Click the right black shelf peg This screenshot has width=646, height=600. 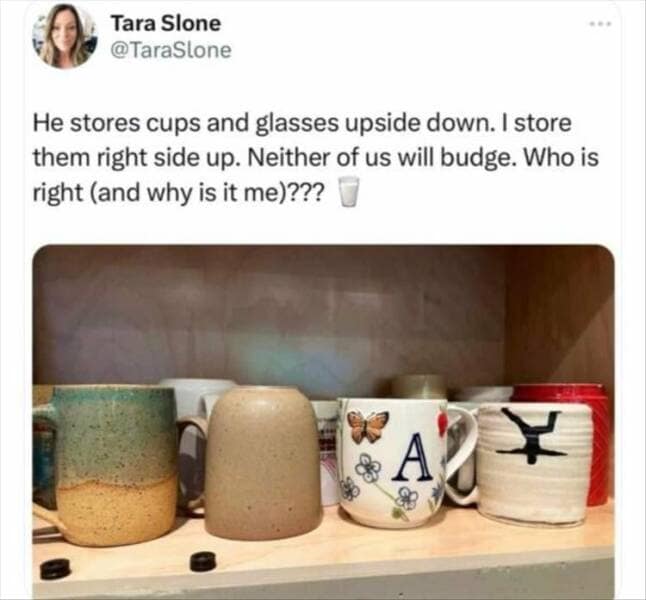[203, 562]
